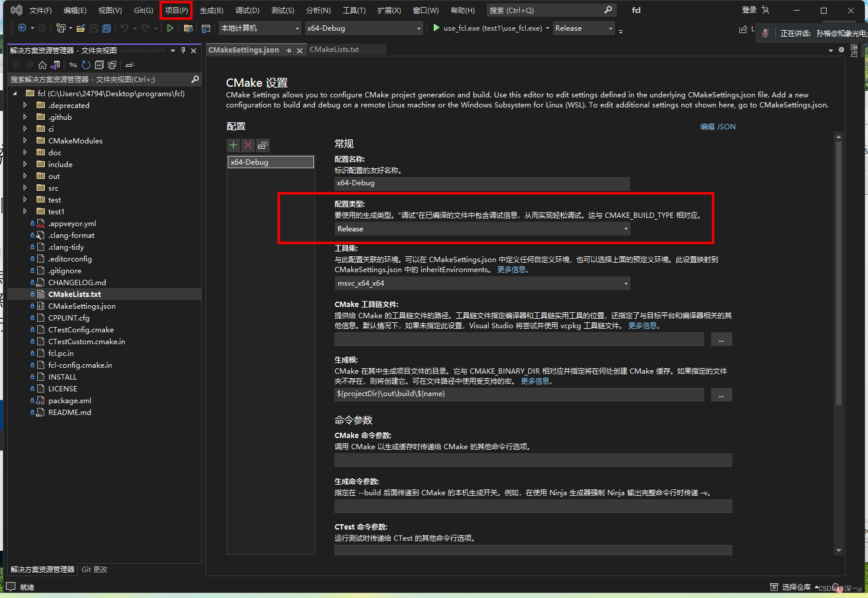Screen dimensions: 868x598
Task: Select the x64-Debug configuration entry
Action: tap(270, 161)
